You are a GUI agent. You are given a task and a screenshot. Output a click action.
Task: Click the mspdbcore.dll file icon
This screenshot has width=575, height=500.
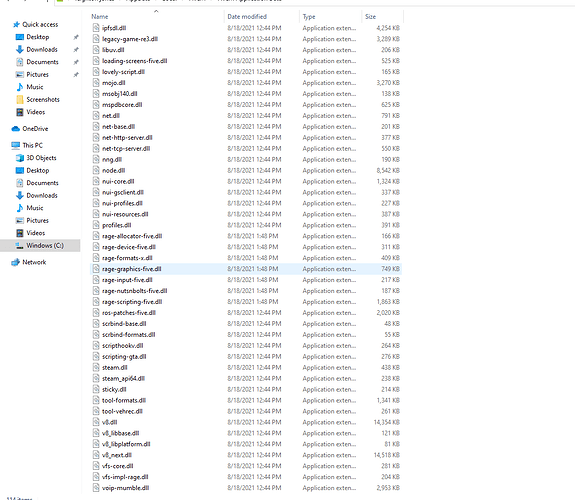[96, 105]
